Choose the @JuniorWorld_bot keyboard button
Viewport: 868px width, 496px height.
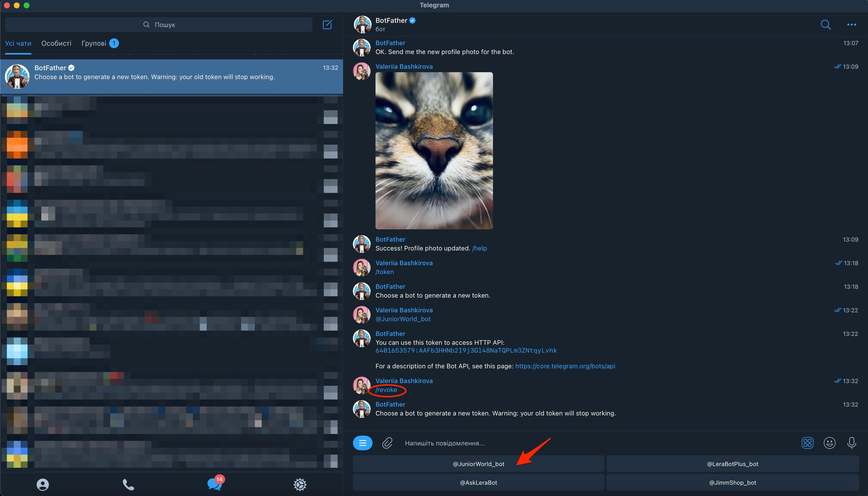[x=478, y=464]
